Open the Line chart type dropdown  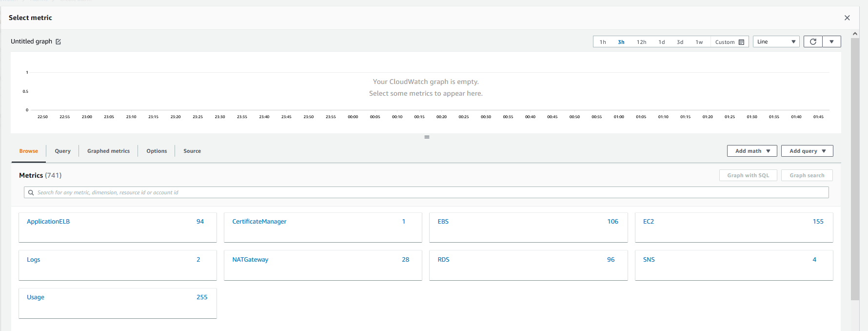click(776, 42)
